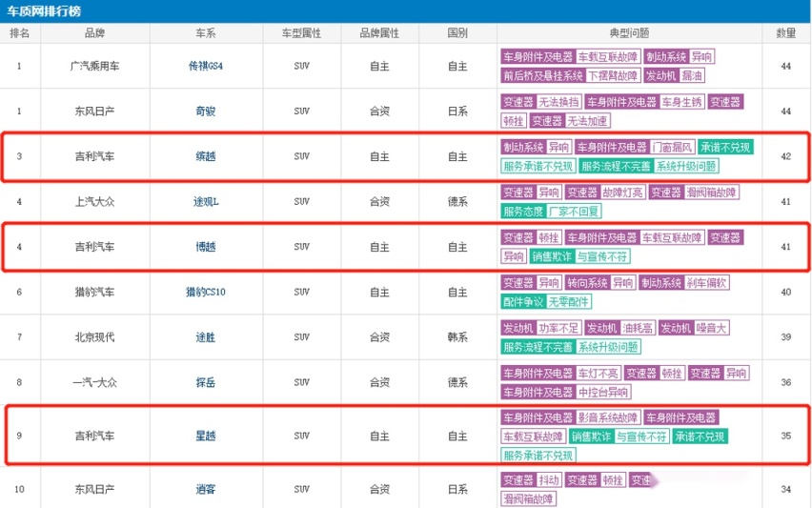The width and height of the screenshot is (812, 508).
Task: Select the 上汽大众 brand cell
Action: (x=94, y=201)
